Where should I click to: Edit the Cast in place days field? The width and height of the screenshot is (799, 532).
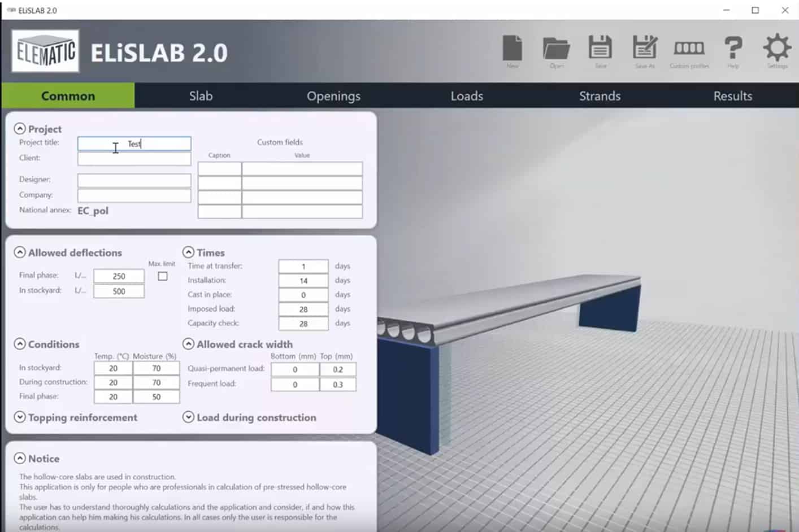click(x=303, y=295)
